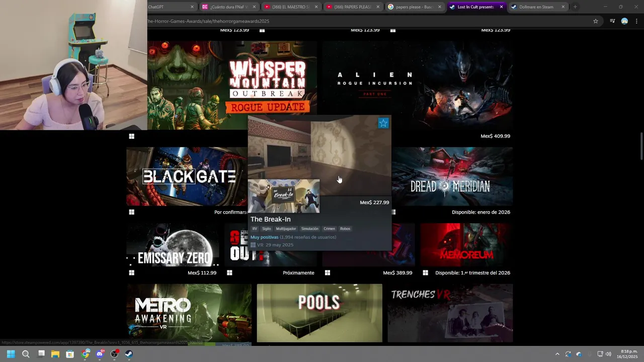Click the Mex$ 389.99 price label
Screen dimensions: 644x362
(397, 273)
